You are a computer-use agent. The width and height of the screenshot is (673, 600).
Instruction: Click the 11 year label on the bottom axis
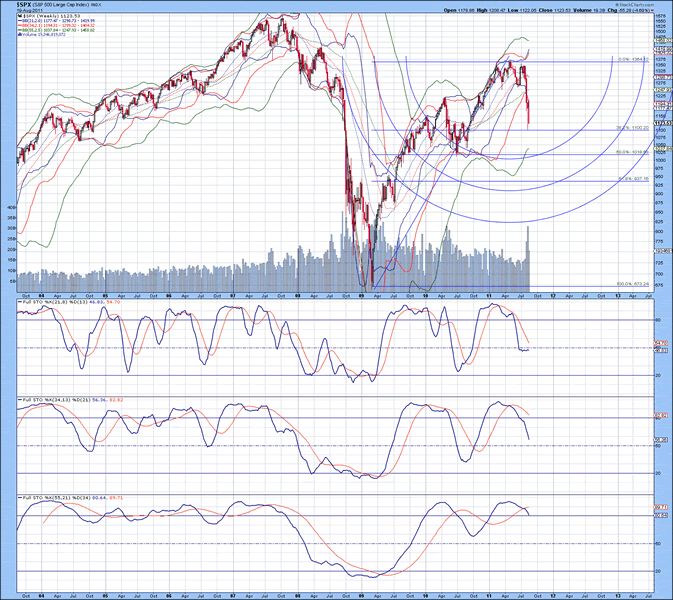pos(489,596)
